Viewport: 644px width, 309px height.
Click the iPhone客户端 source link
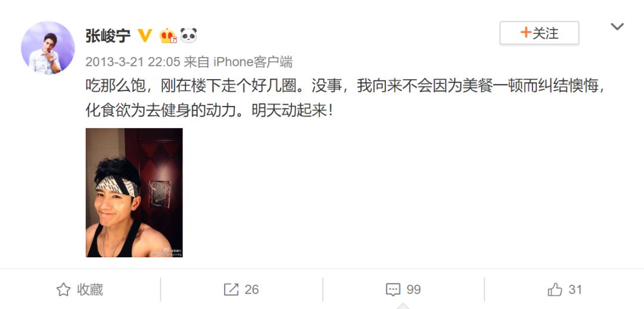253,62
